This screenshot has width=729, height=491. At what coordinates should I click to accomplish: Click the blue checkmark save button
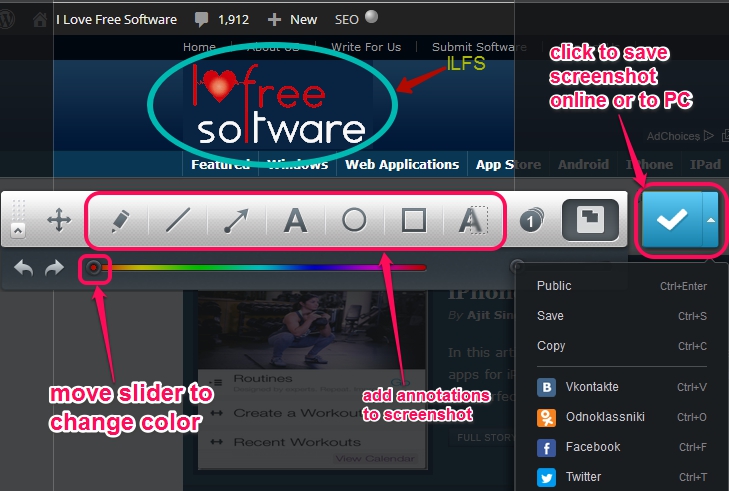point(672,219)
